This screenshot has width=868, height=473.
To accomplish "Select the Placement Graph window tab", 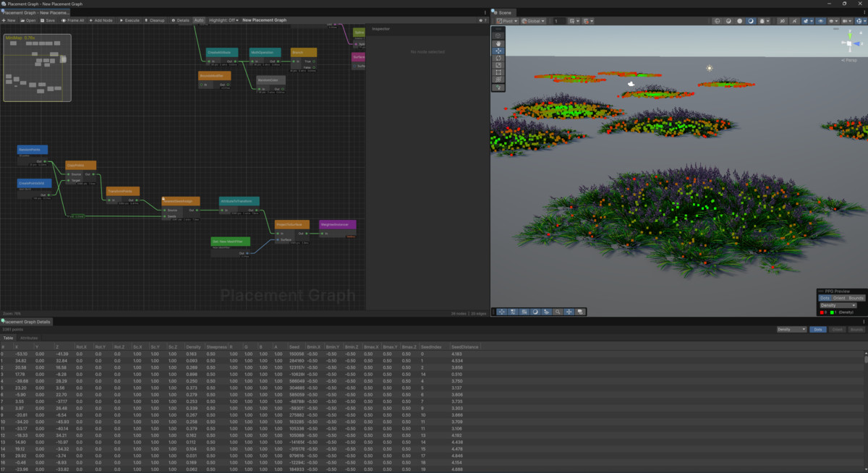I will click(36, 12).
